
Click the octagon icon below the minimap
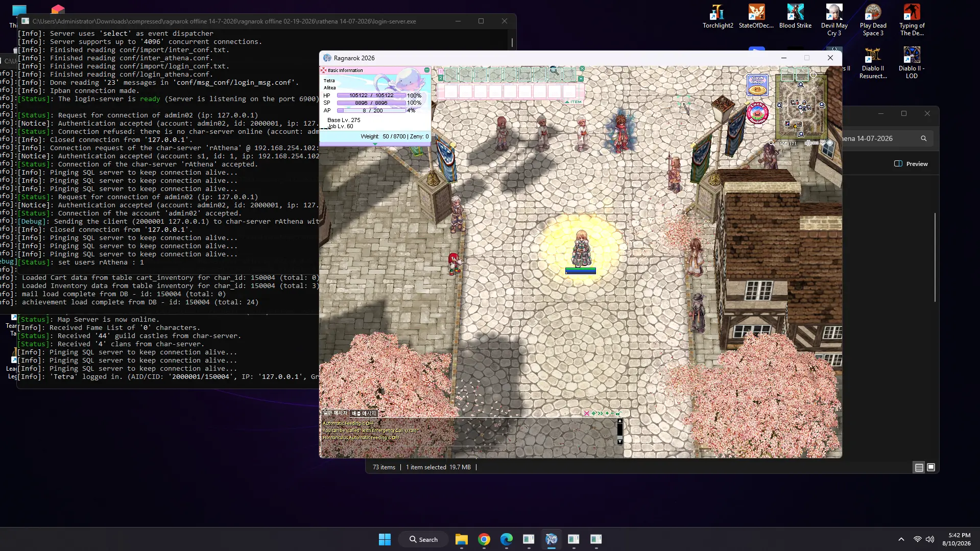pos(830,143)
